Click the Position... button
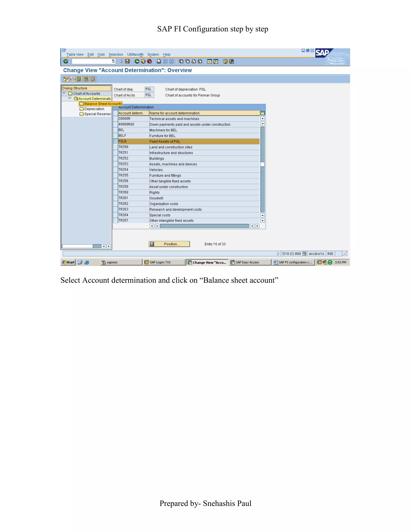Screen dimensions: 411x532 pyautogui.click(x=169, y=244)
